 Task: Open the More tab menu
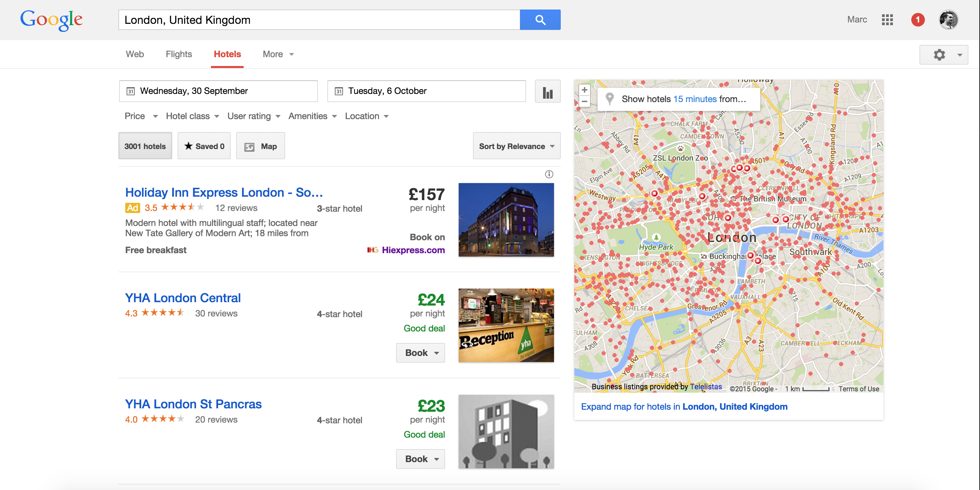click(278, 54)
